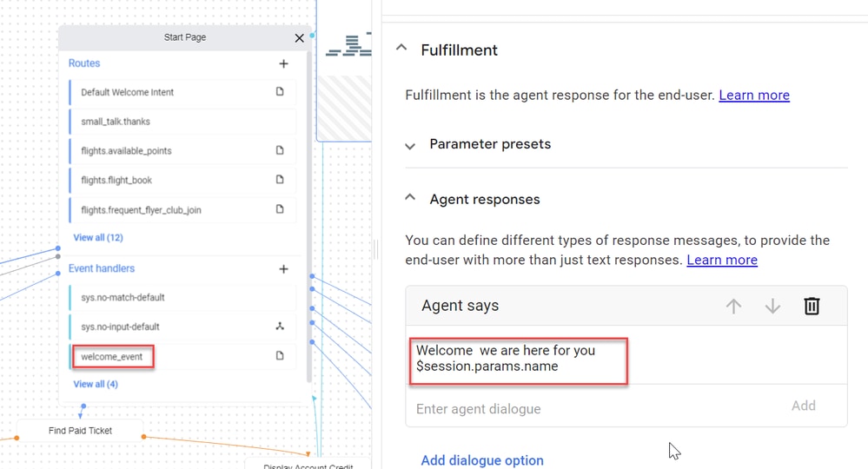Image resolution: width=868 pixels, height=469 pixels.
Task: Open View all (4) event handlers link
Action: pyautogui.click(x=96, y=384)
